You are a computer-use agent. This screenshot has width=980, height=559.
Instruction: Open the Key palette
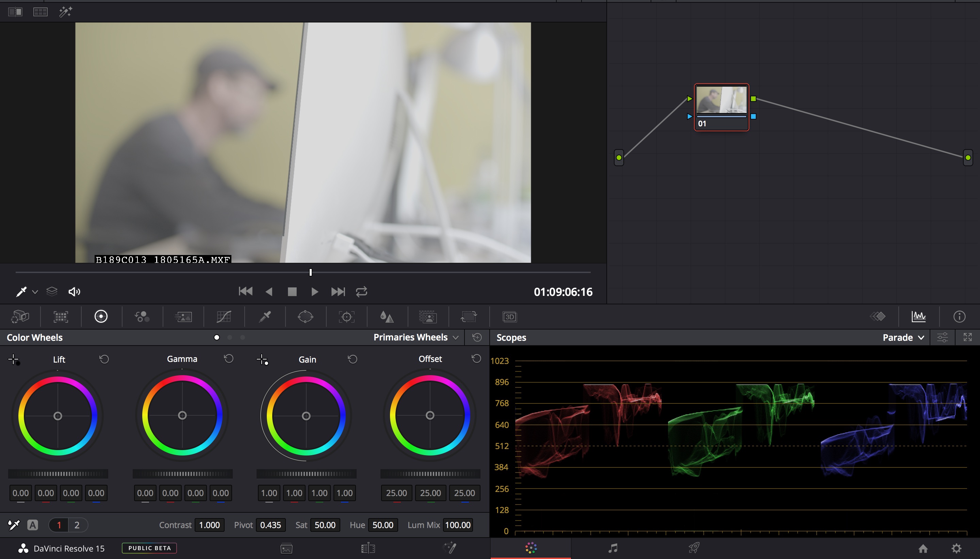[428, 317]
